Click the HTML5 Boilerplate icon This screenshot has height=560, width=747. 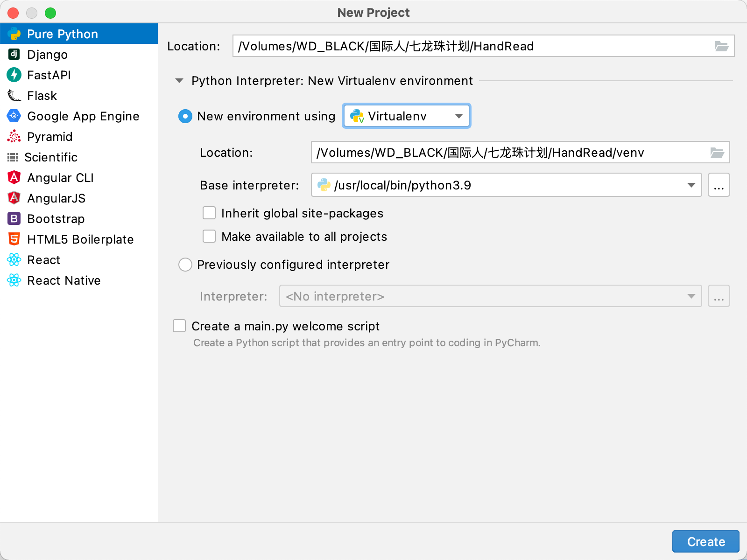14,239
